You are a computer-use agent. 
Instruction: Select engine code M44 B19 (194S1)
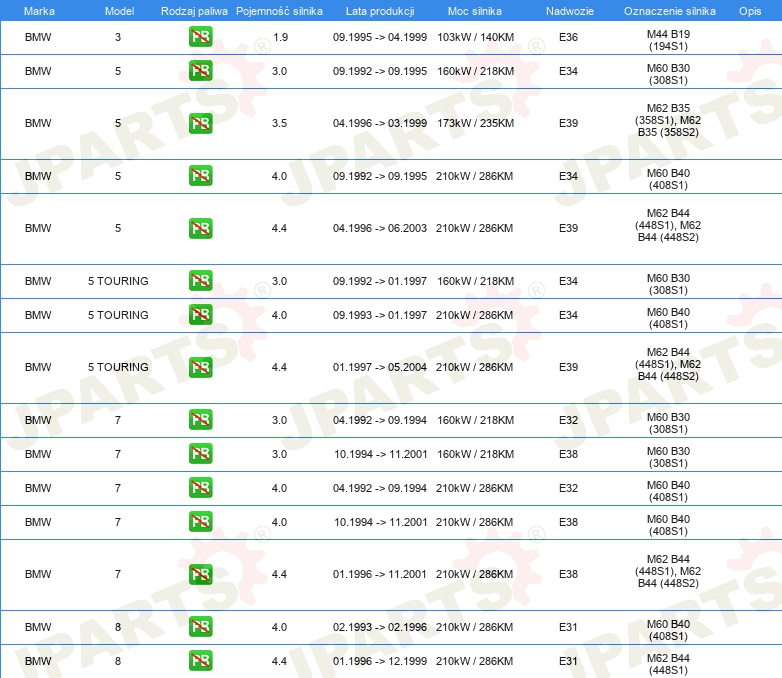[668, 40]
